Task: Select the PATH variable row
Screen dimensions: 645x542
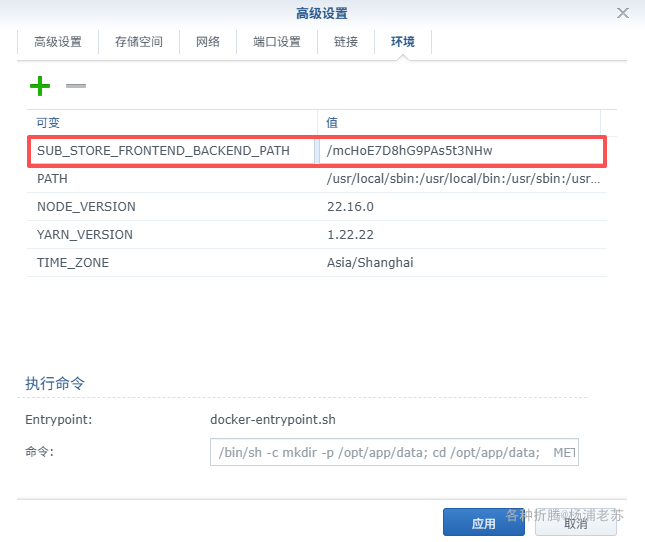Action: (x=317, y=179)
